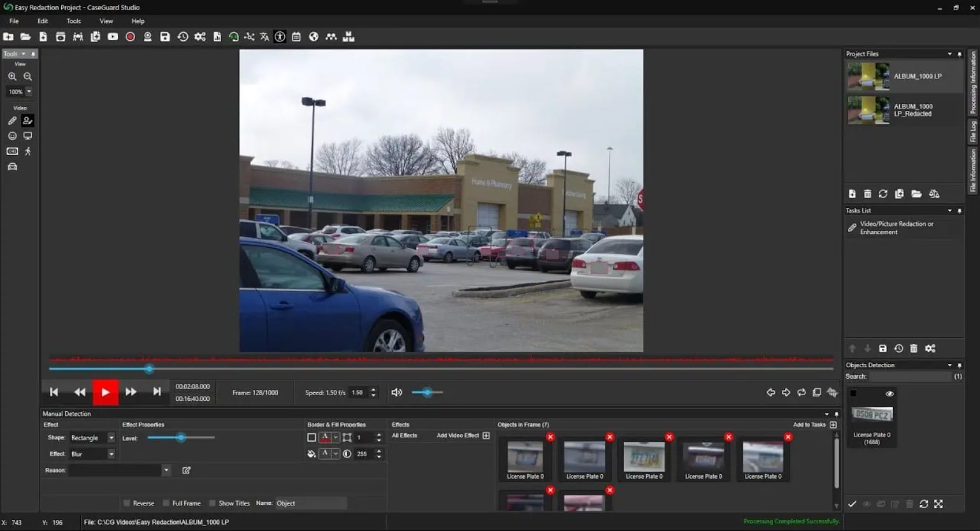The width and height of the screenshot is (980, 531).
Task: Click the YouTube icon in top toolbar
Action: [113, 37]
